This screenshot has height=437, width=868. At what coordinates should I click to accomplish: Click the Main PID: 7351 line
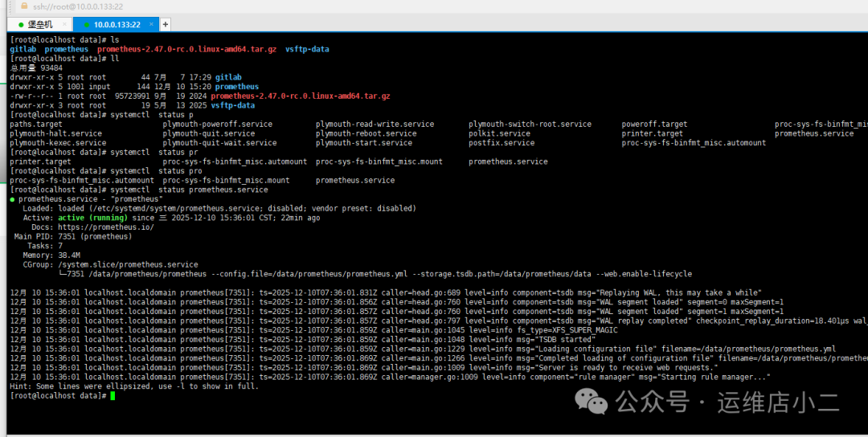73,237
